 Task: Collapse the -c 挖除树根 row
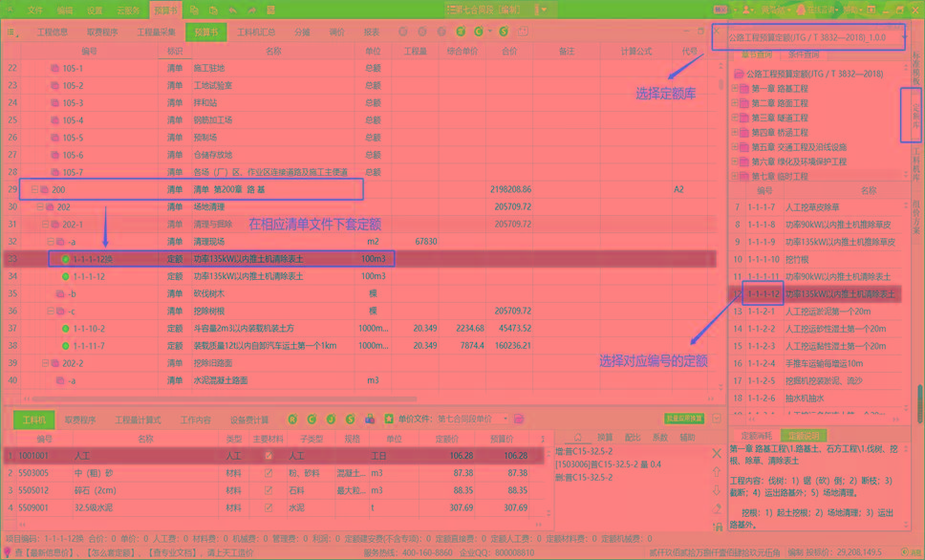click(52, 311)
